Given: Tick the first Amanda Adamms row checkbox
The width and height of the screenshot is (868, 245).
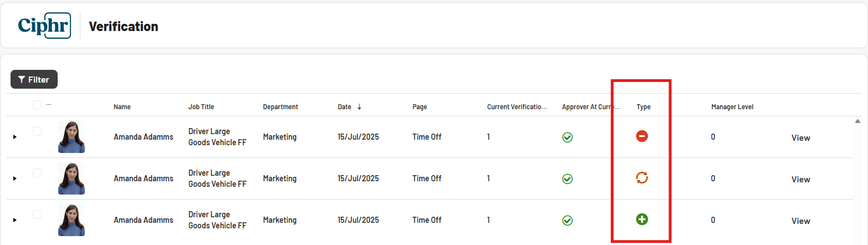Looking at the screenshot, I should pyautogui.click(x=37, y=131).
